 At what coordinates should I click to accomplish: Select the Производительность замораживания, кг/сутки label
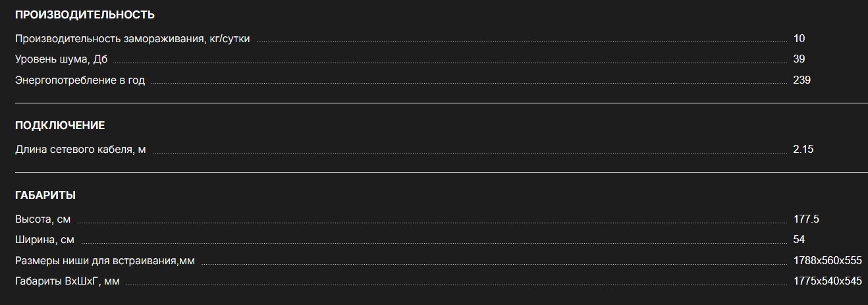(x=132, y=39)
